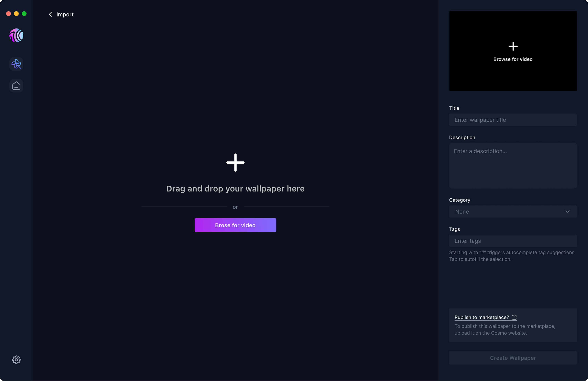Click the Enter tags field
588x381 pixels.
(x=513, y=241)
